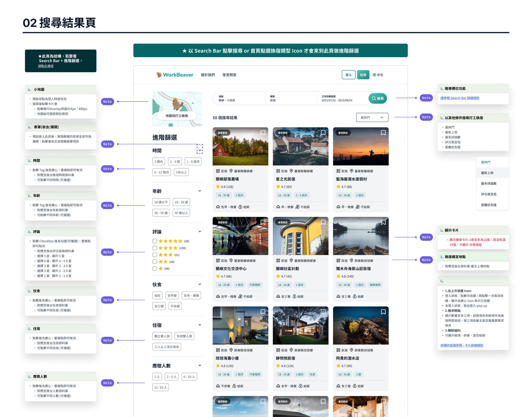This screenshot has width=532, height=417.
Task: Open 關於我們 in the nav bar
Action: [x=208, y=75]
